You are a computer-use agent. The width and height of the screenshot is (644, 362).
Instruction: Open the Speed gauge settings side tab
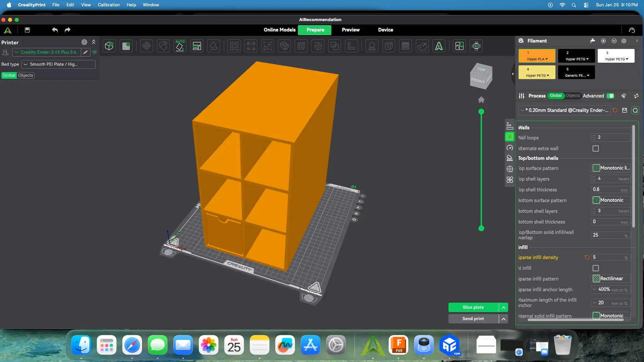pos(510,147)
